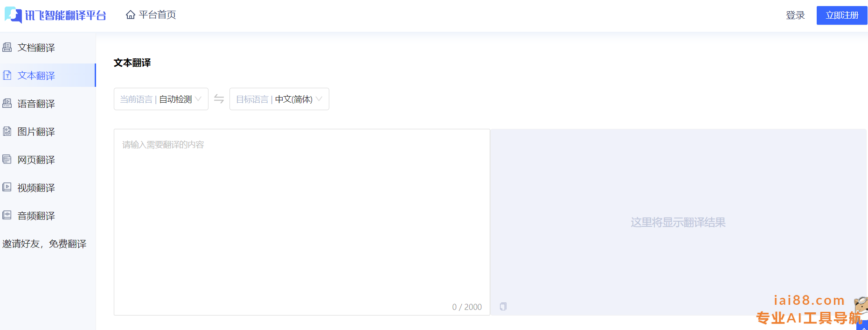Viewport: 868px width, 330px height.
Task: Click the voice translation 语音翻译 icon
Action: [7, 103]
